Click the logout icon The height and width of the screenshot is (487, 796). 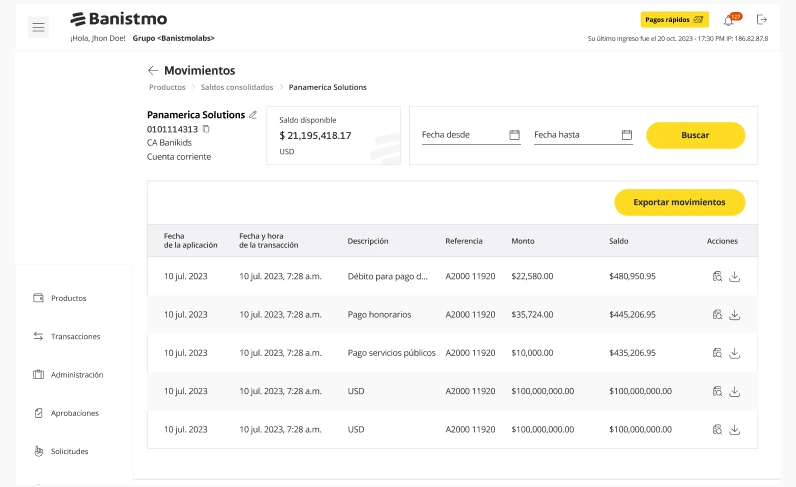(x=761, y=19)
